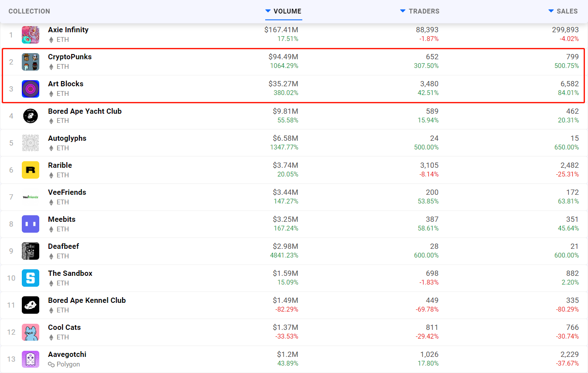Click the Art Blocks circular logo
This screenshot has width=588, height=373.
click(x=31, y=89)
